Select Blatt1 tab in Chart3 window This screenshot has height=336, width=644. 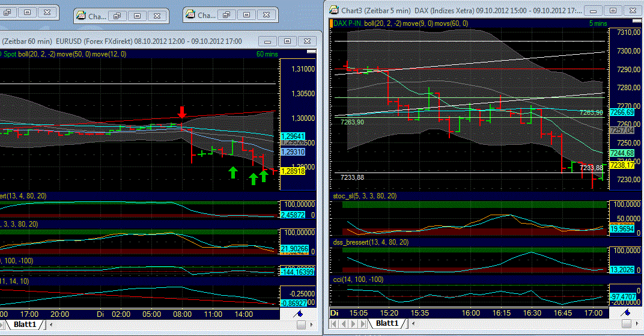pos(387,323)
